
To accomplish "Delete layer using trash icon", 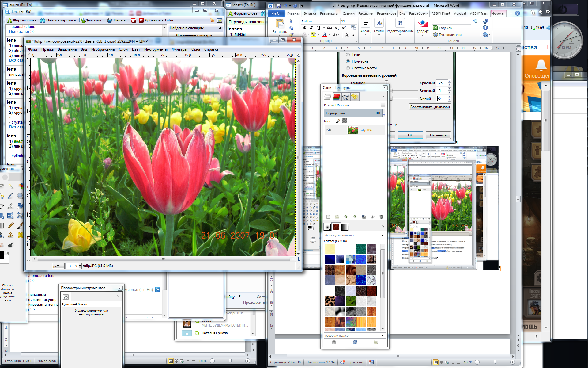I will tap(381, 217).
